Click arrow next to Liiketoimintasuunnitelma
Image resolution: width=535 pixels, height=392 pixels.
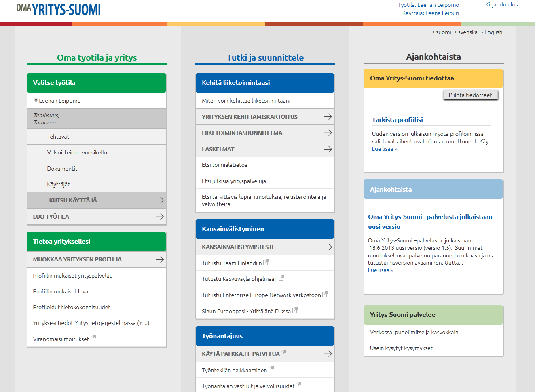[x=328, y=133]
